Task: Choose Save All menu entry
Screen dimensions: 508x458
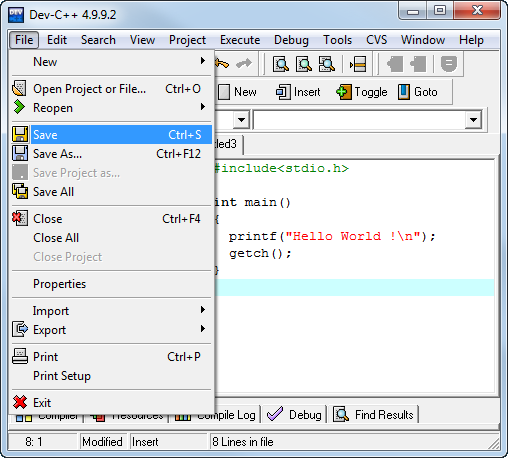Action: (x=111, y=192)
